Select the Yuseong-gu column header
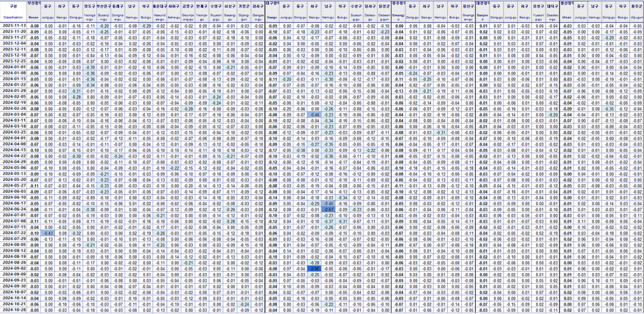 (537, 13)
